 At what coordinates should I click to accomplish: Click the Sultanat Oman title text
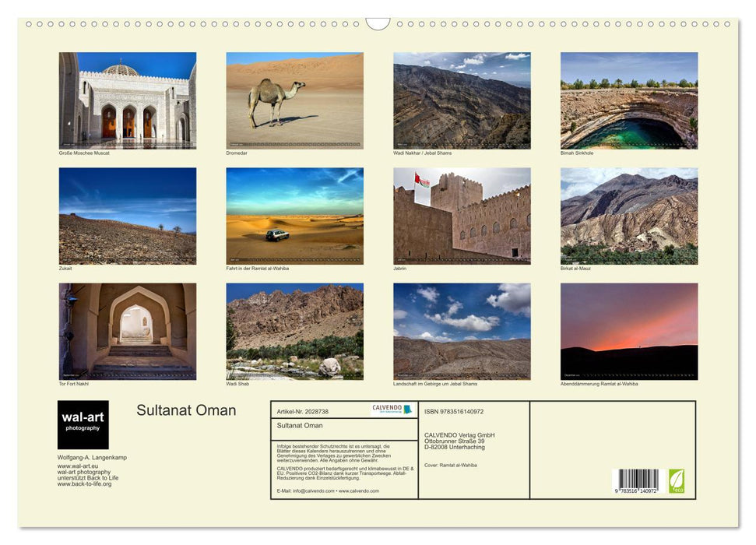pos(186,410)
